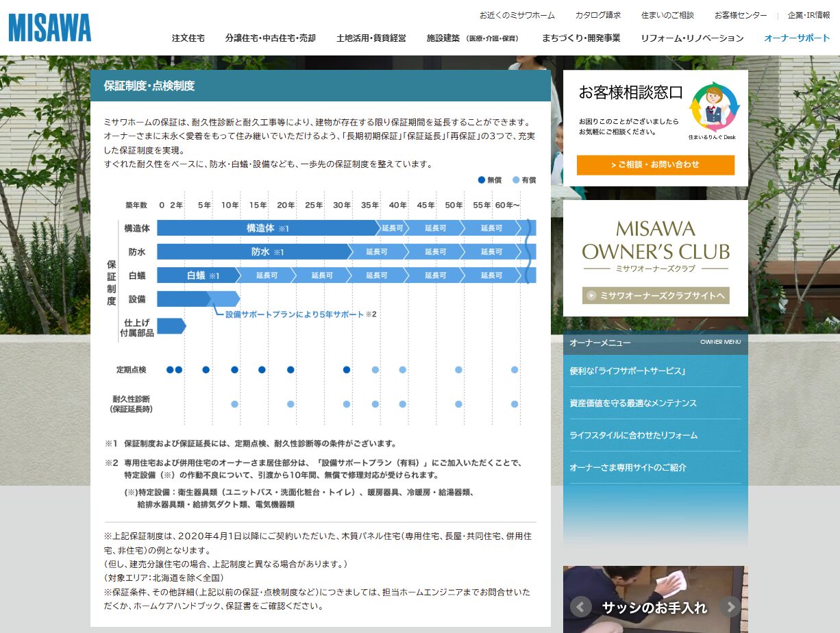Image resolution: width=840 pixels, height=633 pixels.
Task: Click next arrow on サッシのお手入れ carousel
Action: 730,606
